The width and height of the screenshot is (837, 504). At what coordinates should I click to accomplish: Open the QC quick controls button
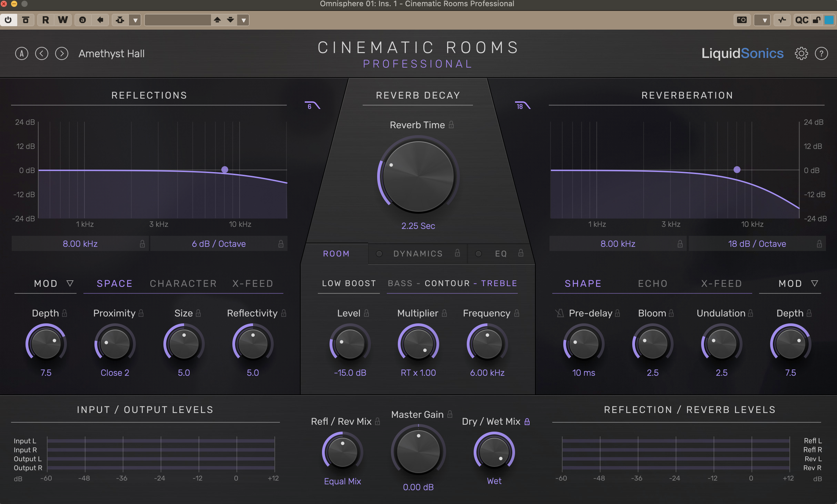[x=802, y=20]
